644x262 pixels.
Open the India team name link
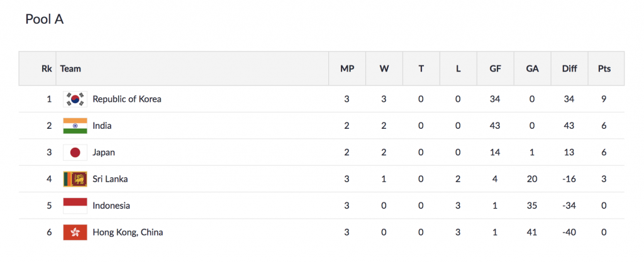click(102, 126)
